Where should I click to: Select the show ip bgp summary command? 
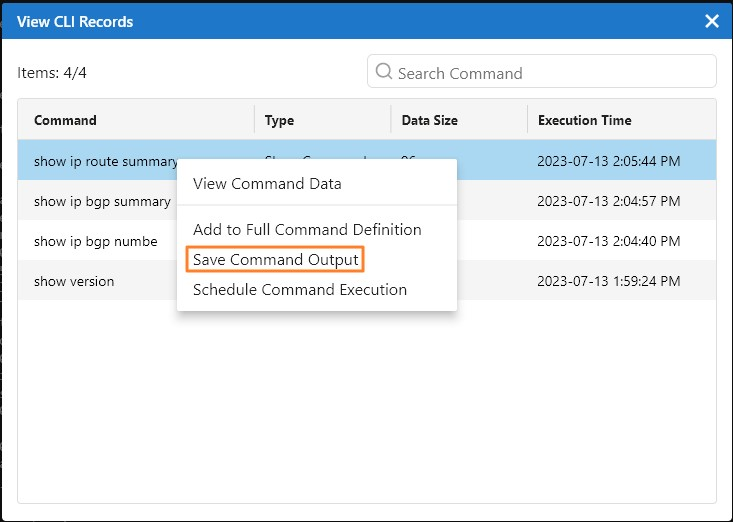(102, 201)
